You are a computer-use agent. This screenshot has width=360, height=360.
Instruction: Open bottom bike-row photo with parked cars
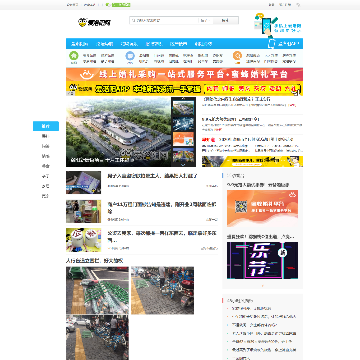[97, 337]
